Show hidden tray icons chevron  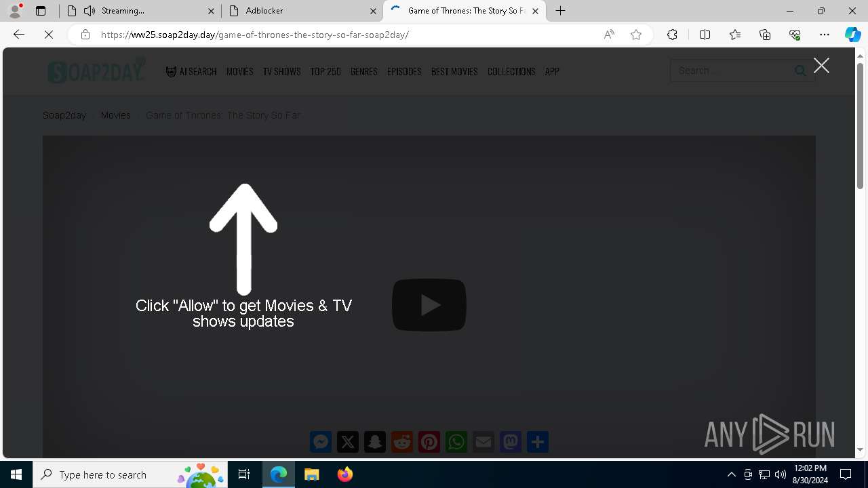point(731,474)
